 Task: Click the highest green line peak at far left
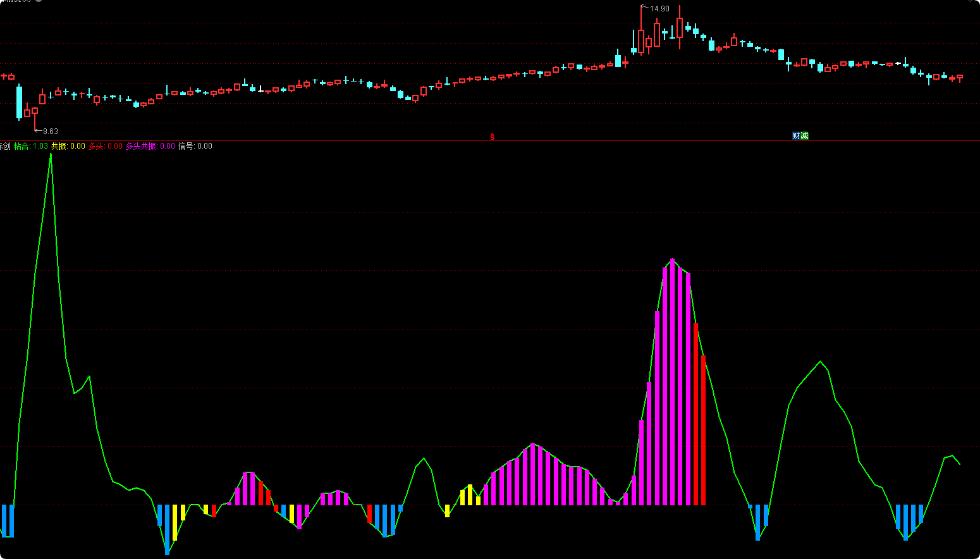[51, 154]
